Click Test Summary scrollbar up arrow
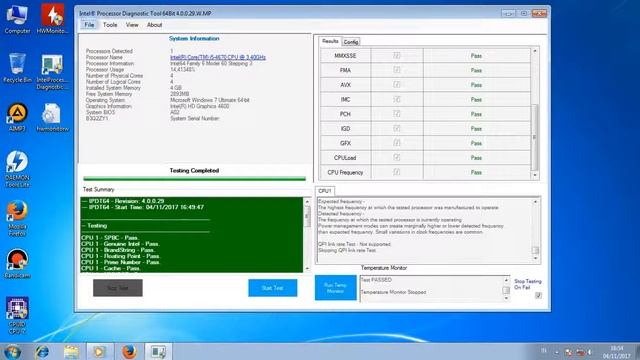 point(307,202)
